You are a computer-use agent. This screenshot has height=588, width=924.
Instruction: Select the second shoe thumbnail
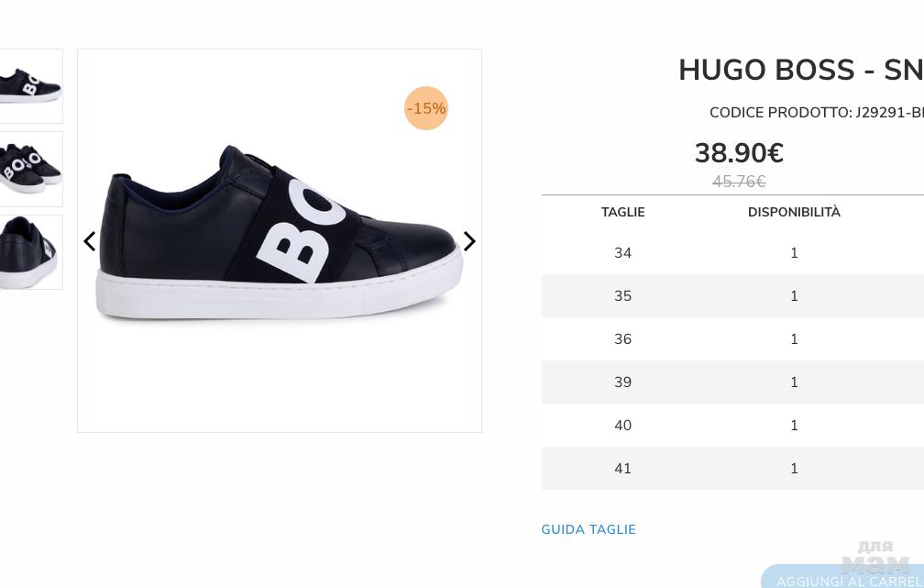[31, 169]
